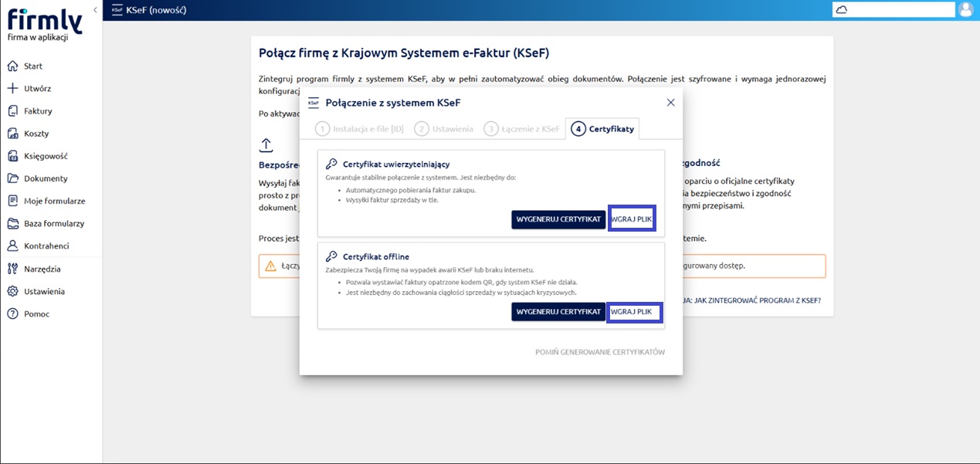Click Wgraj plik for Certyfikat offline

click(631, 312)
